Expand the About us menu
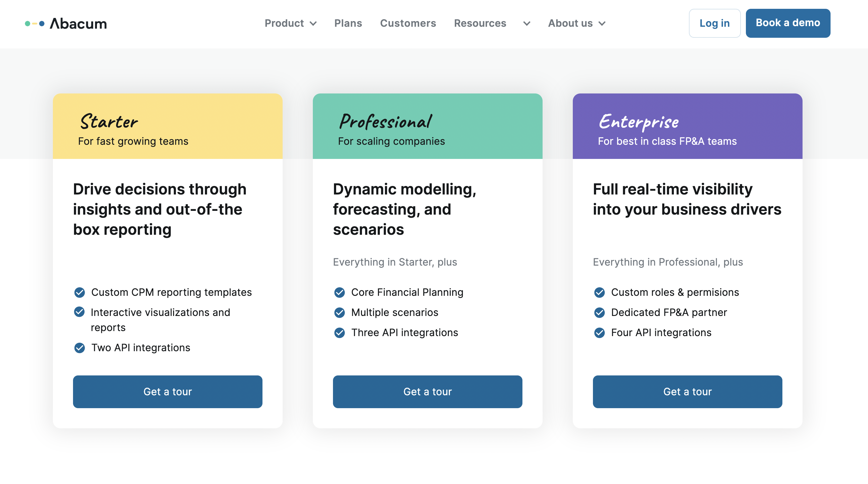 [x=577, y=23]
